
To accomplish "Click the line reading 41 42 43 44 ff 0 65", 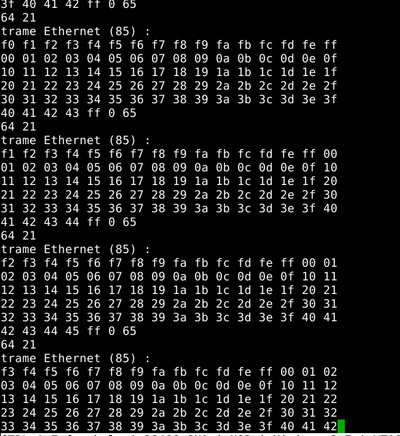I will click(x=69, y=222).
